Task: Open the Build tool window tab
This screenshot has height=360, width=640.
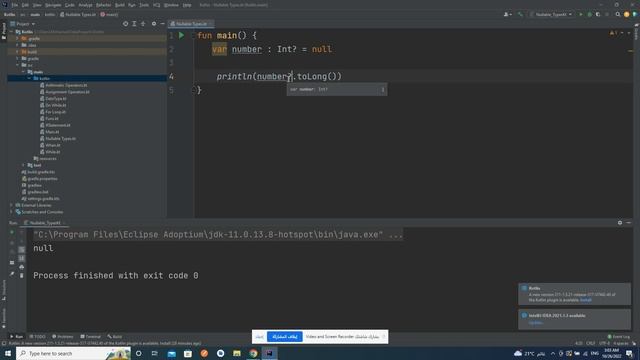Action: tap(115, 337)
